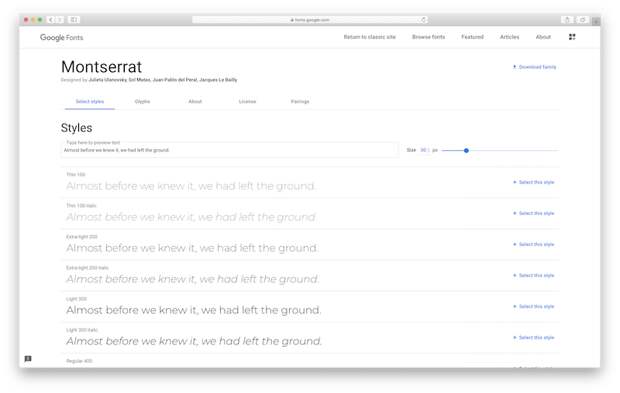
Task: Open the feedback icon at bottom left
Action: [28, 359]
